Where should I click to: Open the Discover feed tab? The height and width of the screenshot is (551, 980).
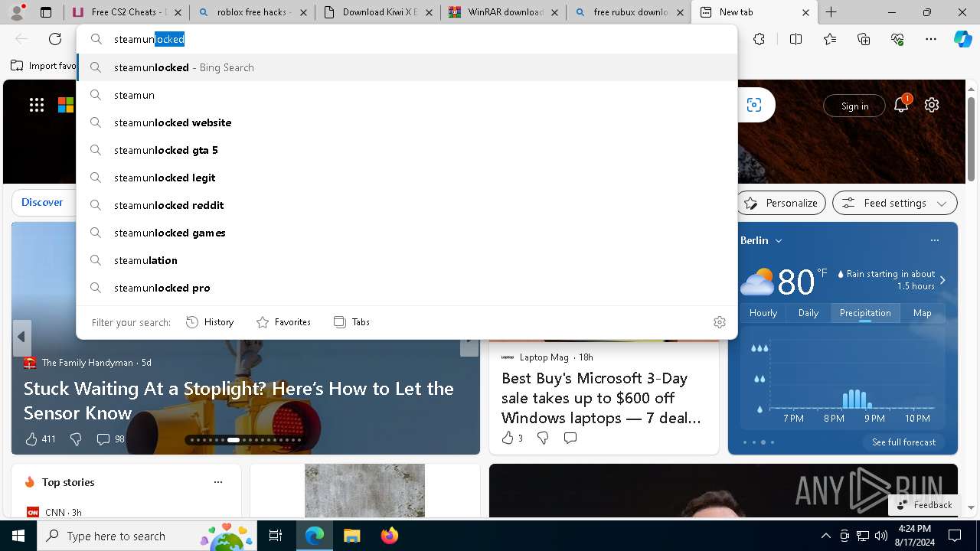tap(42, 202)
